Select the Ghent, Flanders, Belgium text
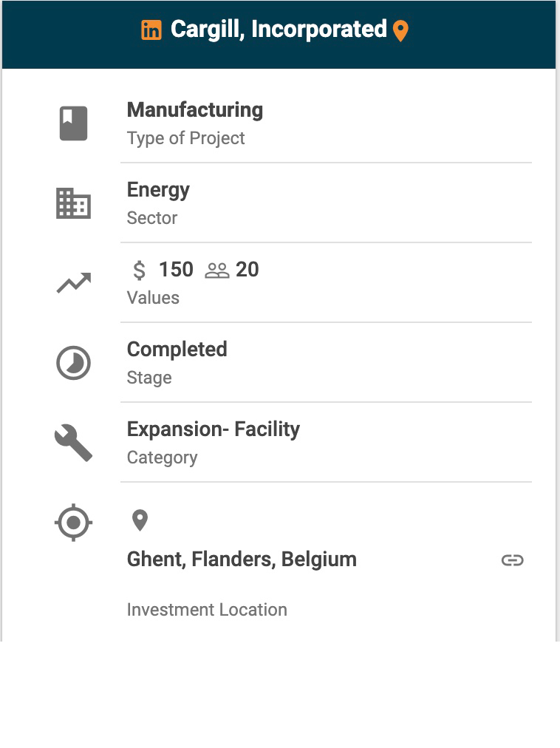 (242, 560)
